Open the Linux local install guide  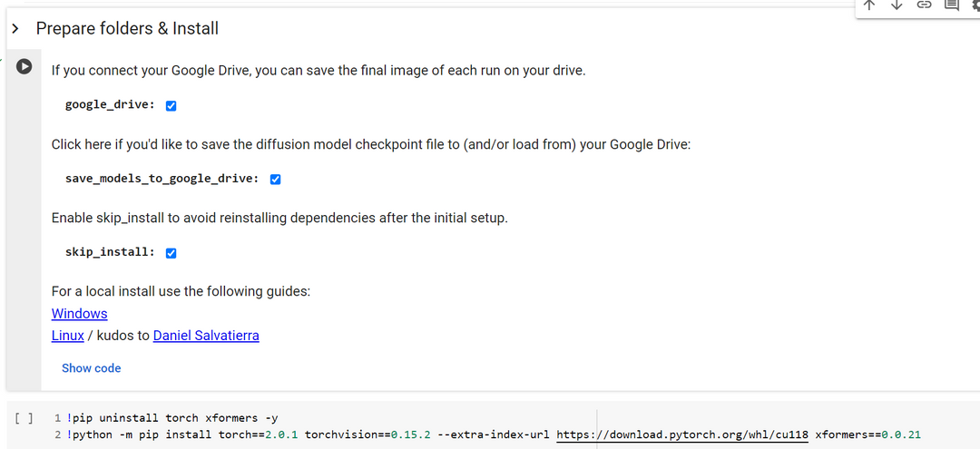coord(67,336)
